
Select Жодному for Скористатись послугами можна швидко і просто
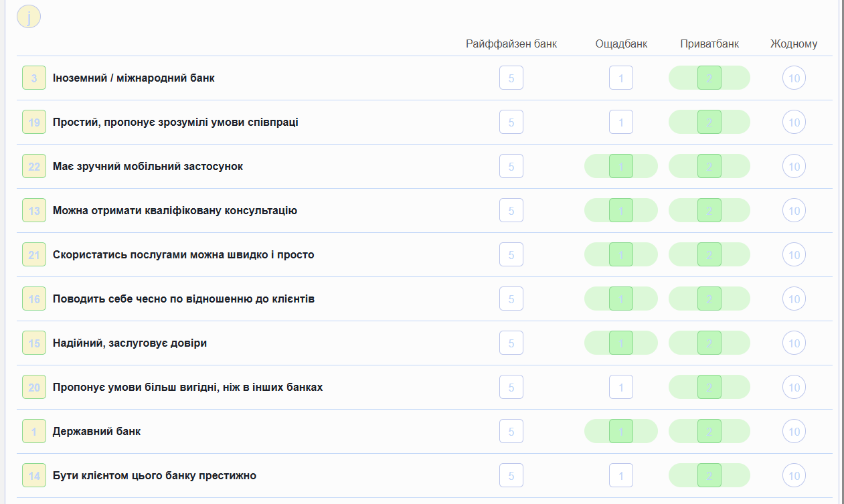tap(794, 255)
